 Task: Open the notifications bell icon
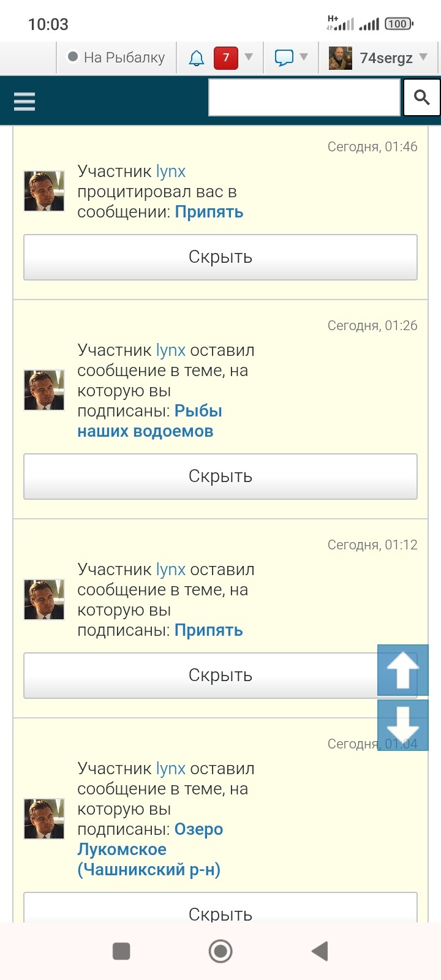tap(196, 58)
